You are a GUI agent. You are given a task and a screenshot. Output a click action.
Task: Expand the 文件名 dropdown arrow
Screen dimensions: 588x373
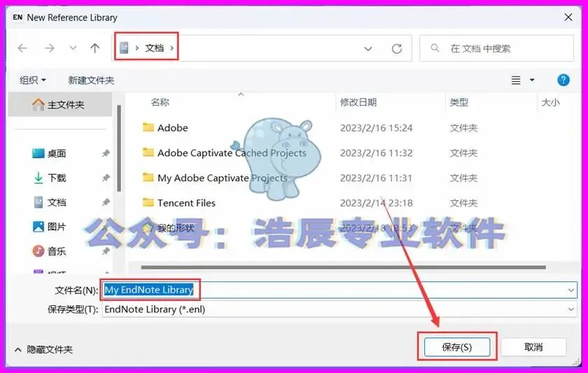click(x=570, y=290)
